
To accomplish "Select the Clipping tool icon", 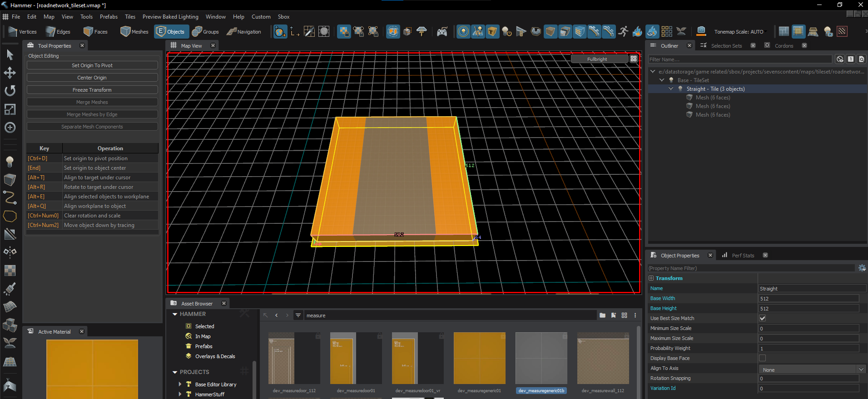I will tap(10, 234).
